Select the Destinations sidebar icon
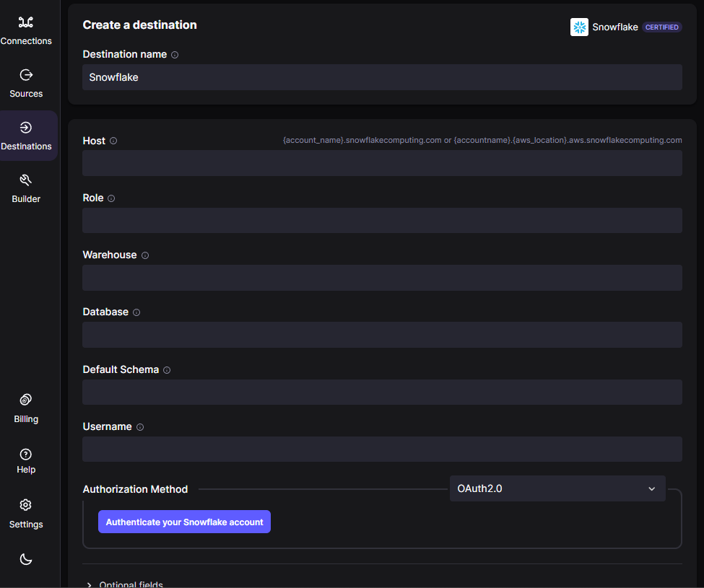 (x=25, y=128)
